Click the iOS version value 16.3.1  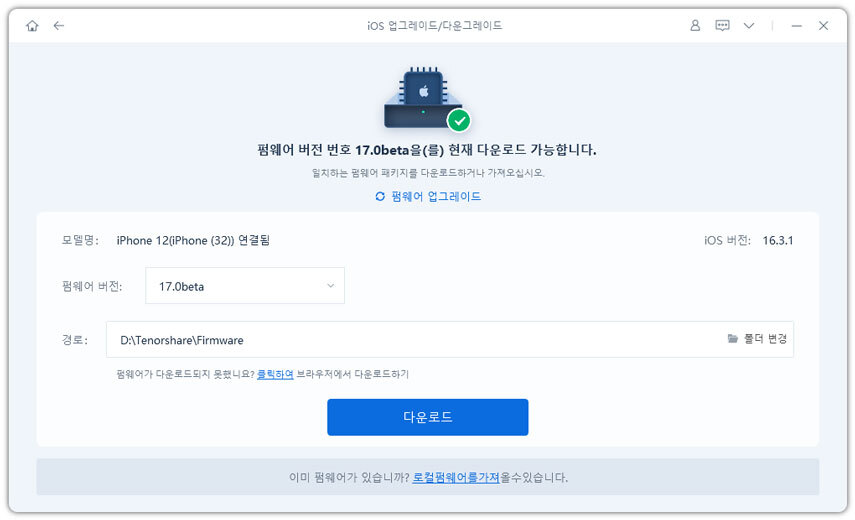click(778, 240)
